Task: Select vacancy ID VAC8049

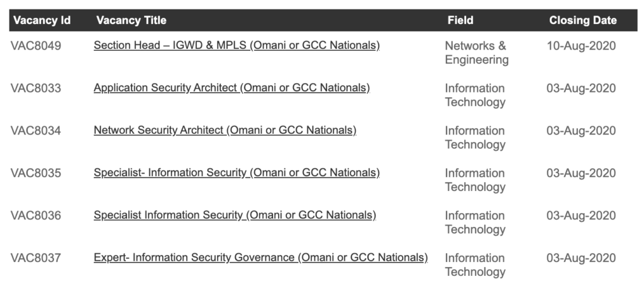Action: tap(36, 46)
